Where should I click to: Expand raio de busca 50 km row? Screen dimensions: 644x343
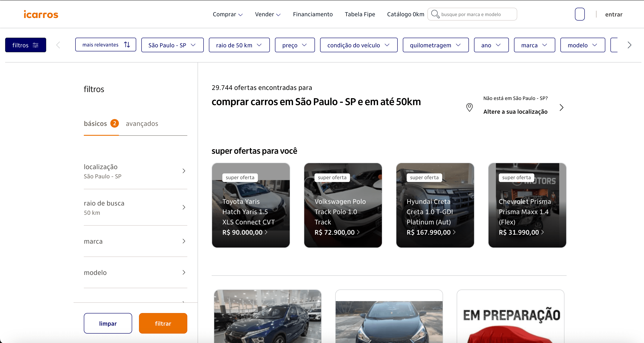135,207
